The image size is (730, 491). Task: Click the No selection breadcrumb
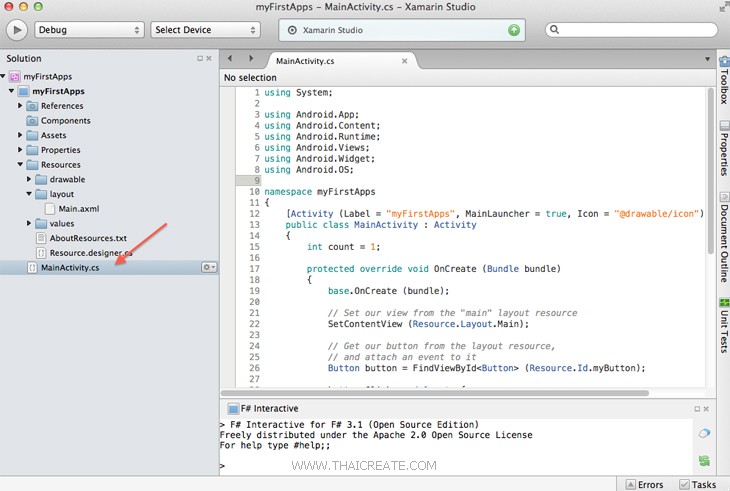click(250, 78)
